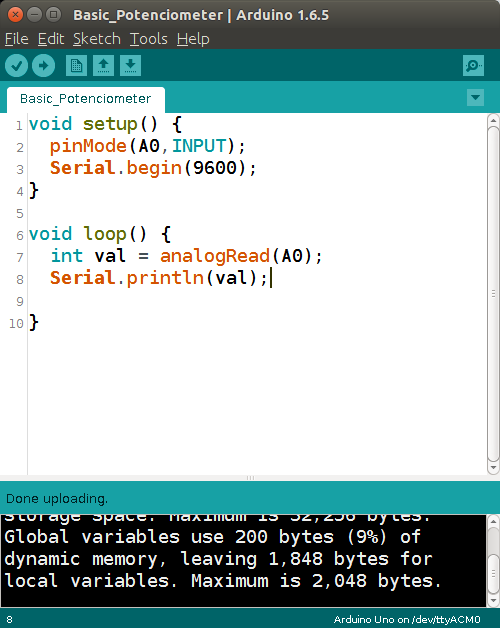This screenshot has width=500, height=628.
Task: Click on 'Serial.println(val);' in line 8
Action: coord(159,278)
